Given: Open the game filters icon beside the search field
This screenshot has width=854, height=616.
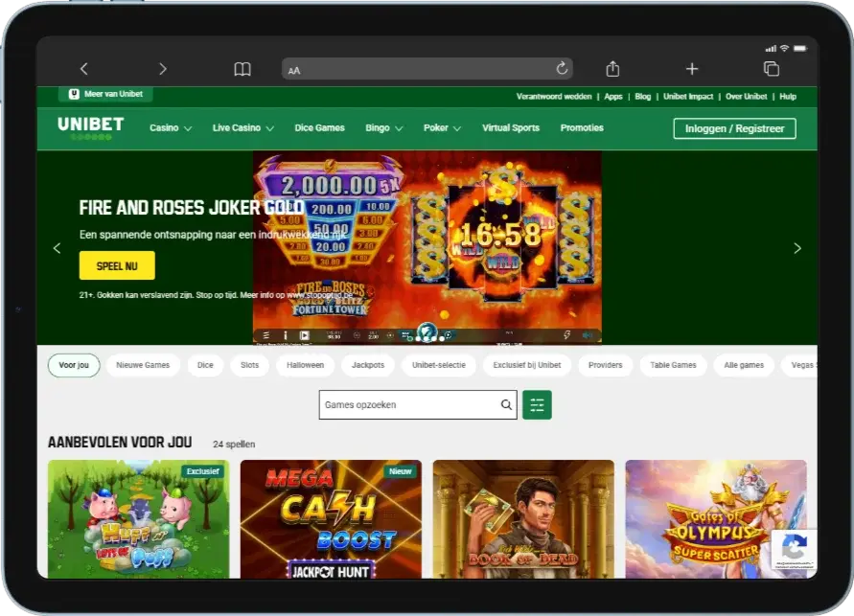Looking at the screenshot, I should (537, 404).
